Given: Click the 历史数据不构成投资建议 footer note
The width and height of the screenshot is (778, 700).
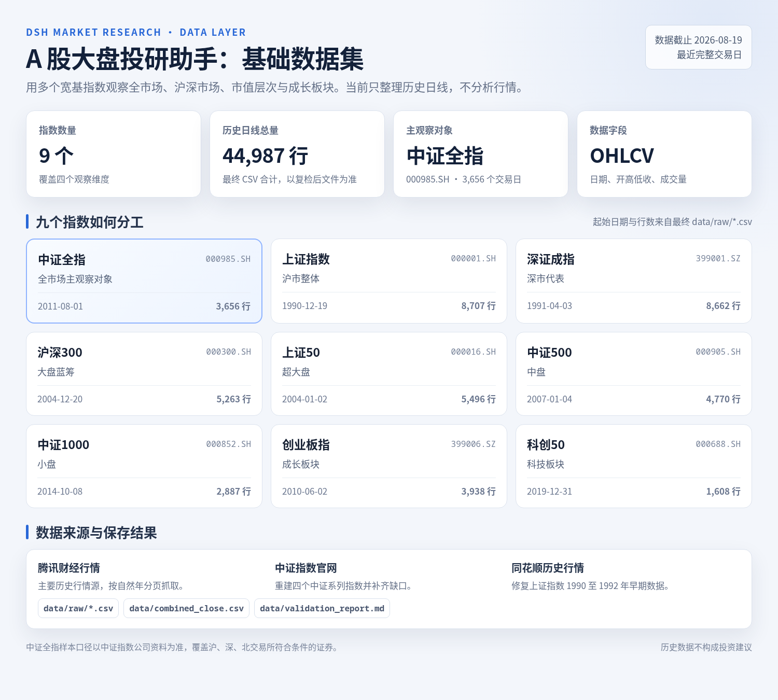Looking at the screenshot, I should pos(706,647).
